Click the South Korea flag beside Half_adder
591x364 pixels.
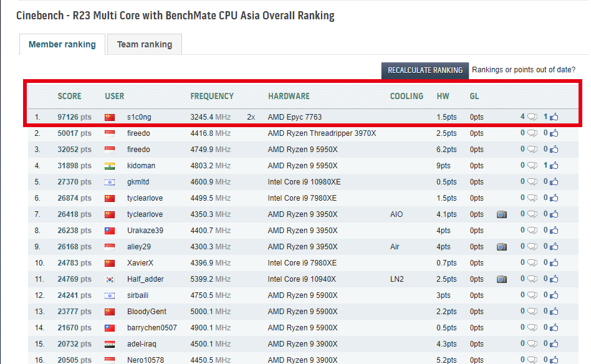110,279
